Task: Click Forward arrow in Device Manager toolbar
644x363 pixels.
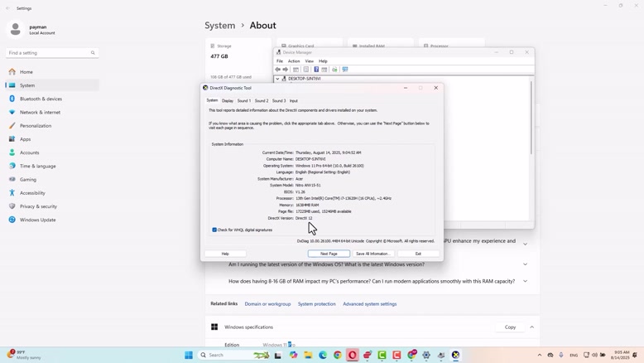Action: point(286,70)
